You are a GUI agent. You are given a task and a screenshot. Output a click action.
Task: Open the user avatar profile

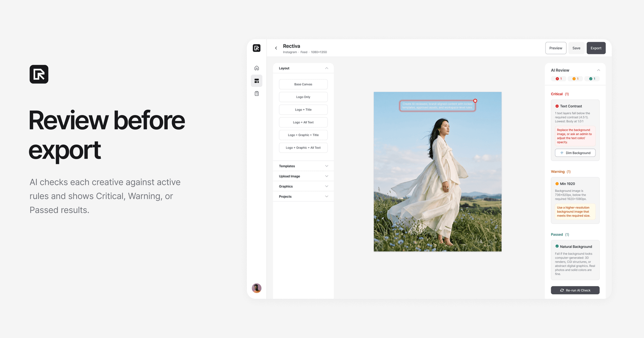coord(257,288)
